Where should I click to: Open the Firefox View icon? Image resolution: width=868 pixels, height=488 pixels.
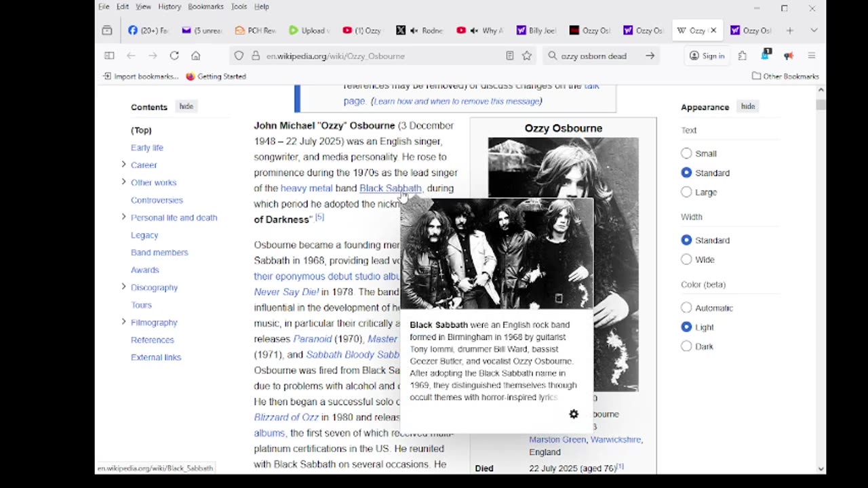(x=107, y=30)
